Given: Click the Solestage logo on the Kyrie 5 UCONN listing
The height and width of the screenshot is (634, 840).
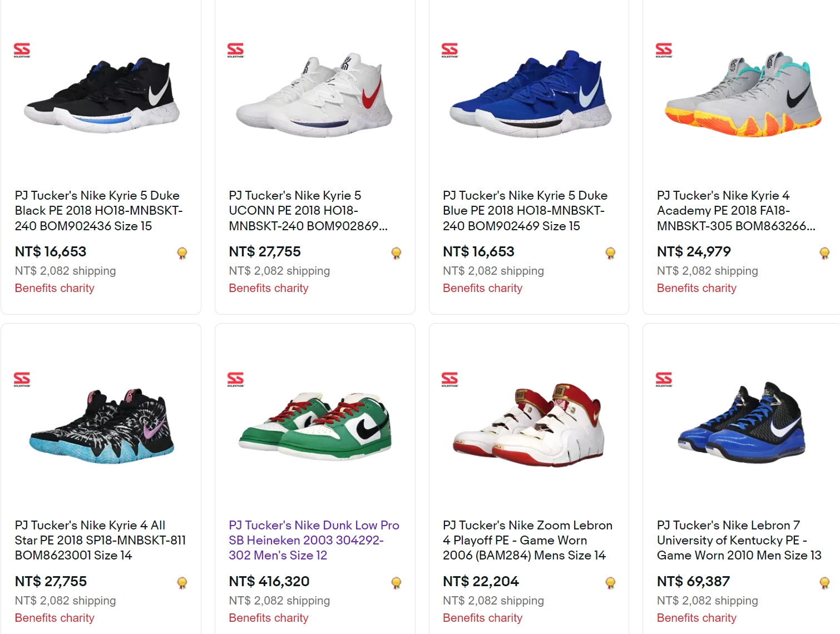Looking at the screenshot, I should (235, 49).
